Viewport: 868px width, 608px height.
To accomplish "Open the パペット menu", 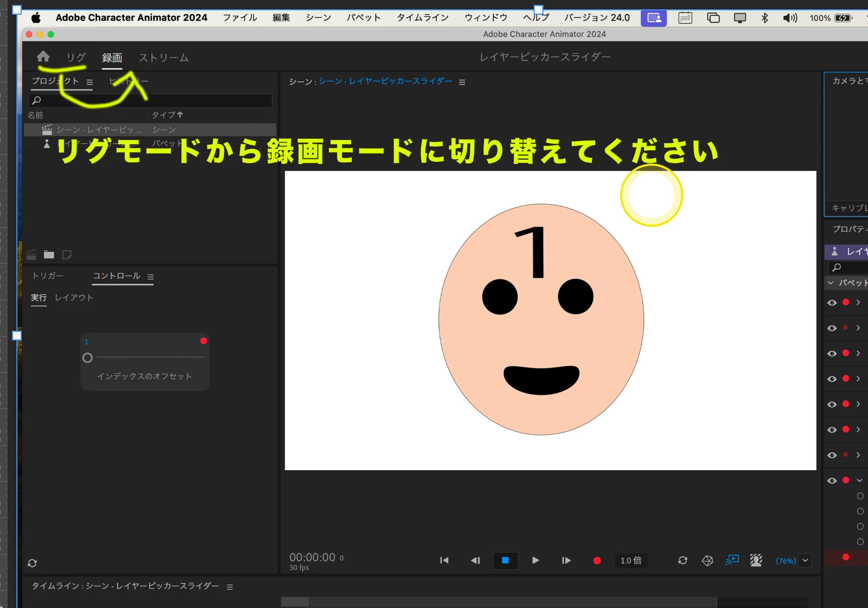I will pyautogui.click(x=364, y=17).
